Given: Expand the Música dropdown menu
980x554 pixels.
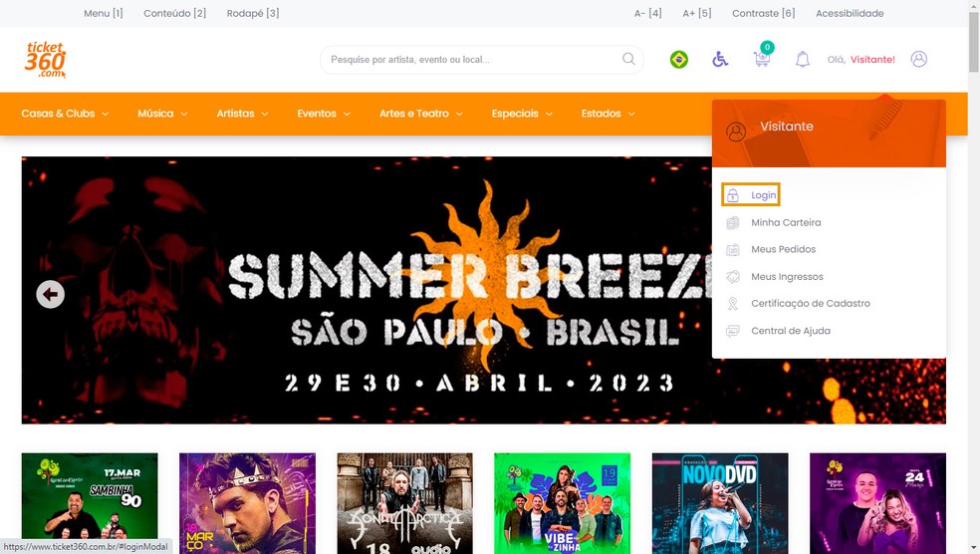Looking at the screenshot, I should tap(162, 114).
